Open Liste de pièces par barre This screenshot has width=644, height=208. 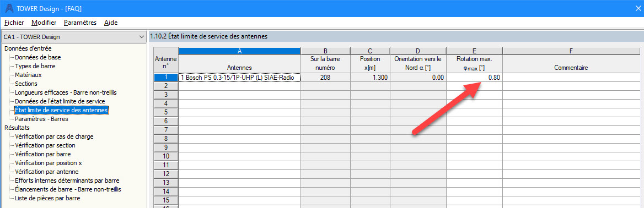click(x=47, y=198)
